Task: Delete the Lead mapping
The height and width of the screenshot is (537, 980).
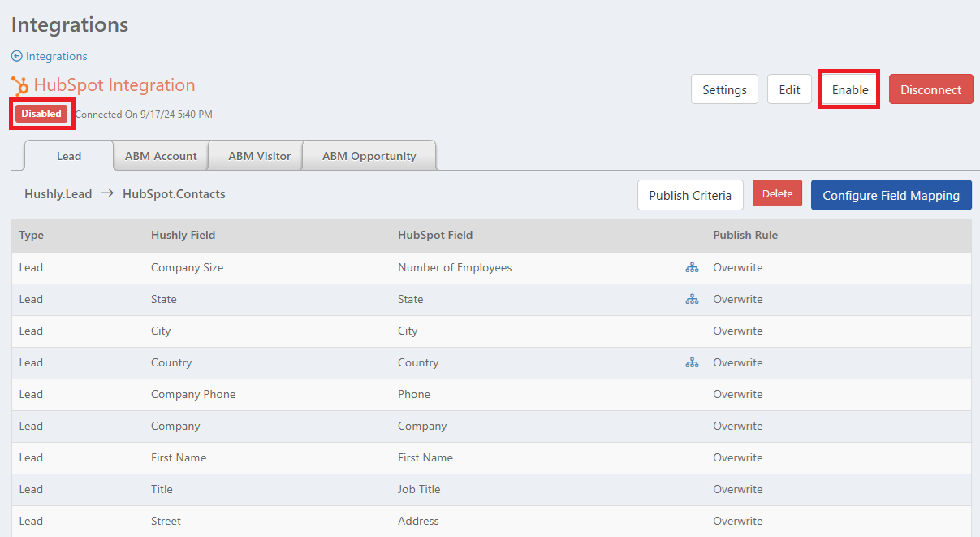Action: [x=777, y=193]
